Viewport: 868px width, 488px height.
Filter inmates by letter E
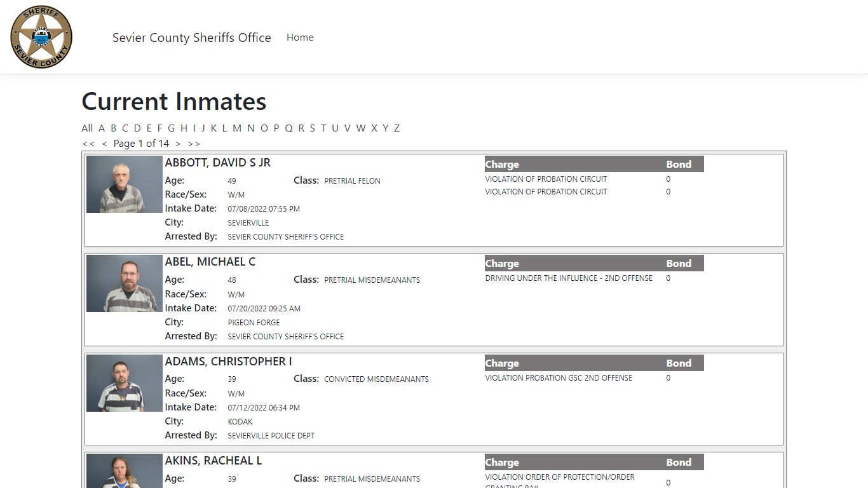(x=149, y=128)
